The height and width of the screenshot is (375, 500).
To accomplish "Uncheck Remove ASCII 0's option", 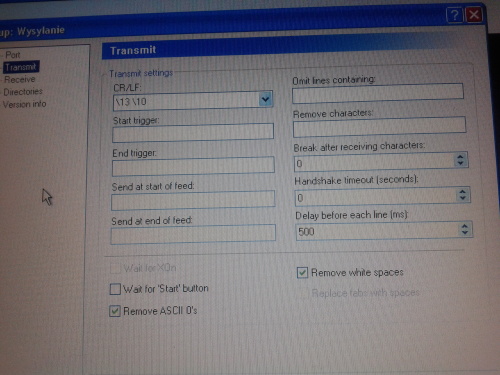I will click(115, 311).
